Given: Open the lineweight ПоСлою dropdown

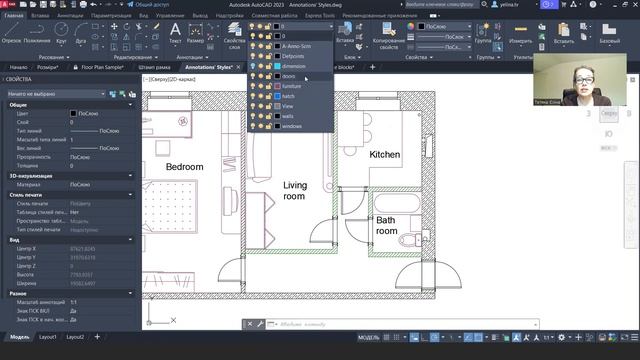Looking at the screenshot, I should [x=444, y=37].
